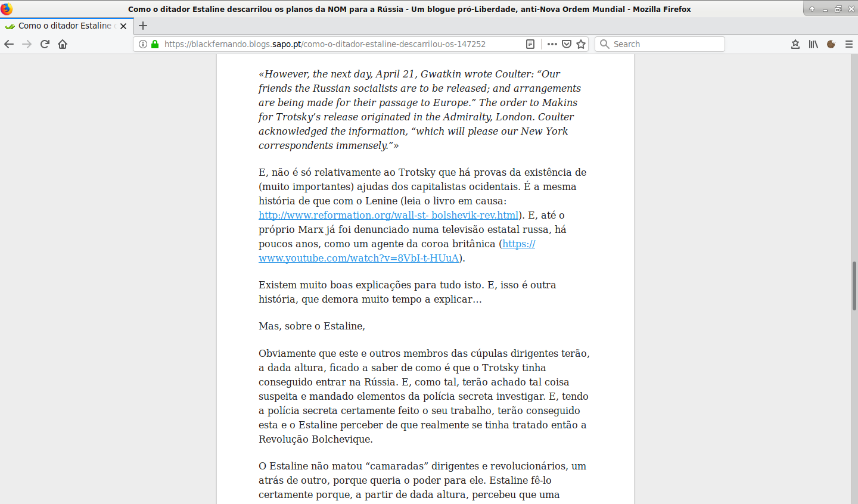Click the search magnifier icon

605,44
